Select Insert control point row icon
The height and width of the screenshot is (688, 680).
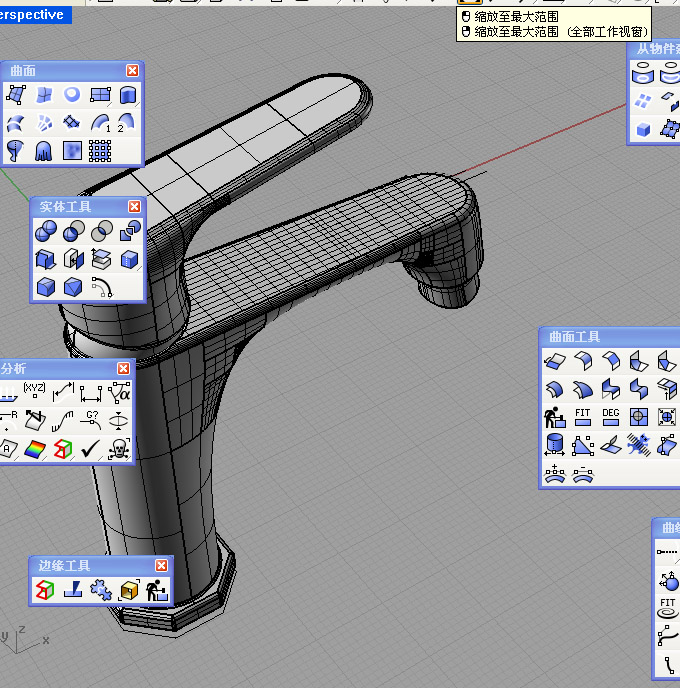tap(555, 474)
